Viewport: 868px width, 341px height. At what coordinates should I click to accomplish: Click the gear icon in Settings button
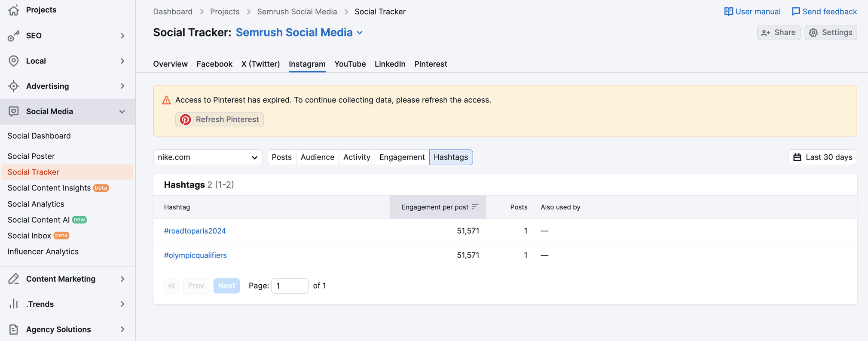click(813, 33)
